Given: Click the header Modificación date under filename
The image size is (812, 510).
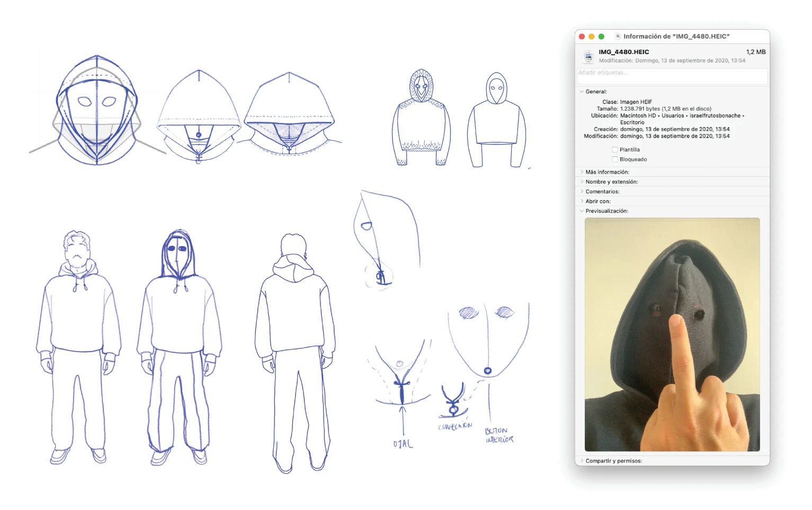Looking at the screenshot, I should coord(672,60).
